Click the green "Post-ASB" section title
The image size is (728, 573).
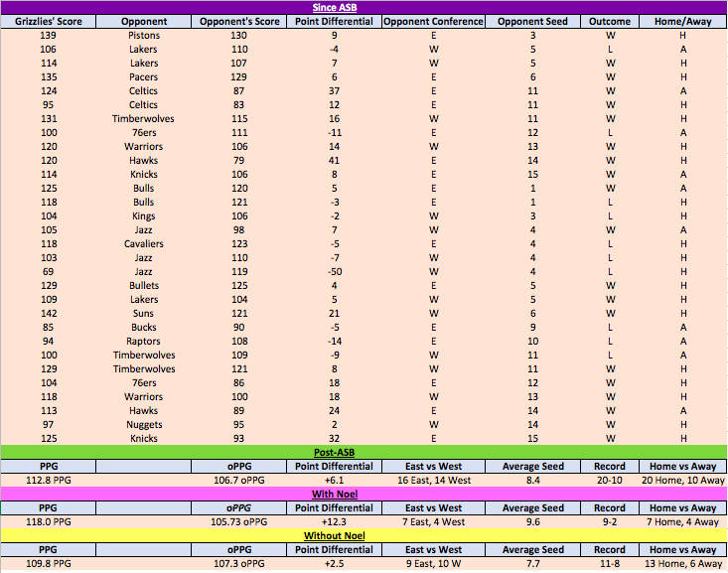(335, 452)
